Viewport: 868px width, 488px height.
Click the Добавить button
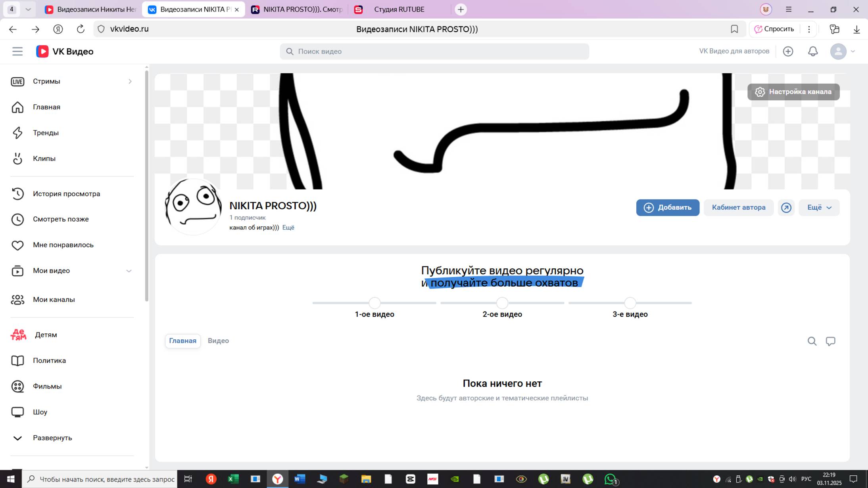point(667,208)
